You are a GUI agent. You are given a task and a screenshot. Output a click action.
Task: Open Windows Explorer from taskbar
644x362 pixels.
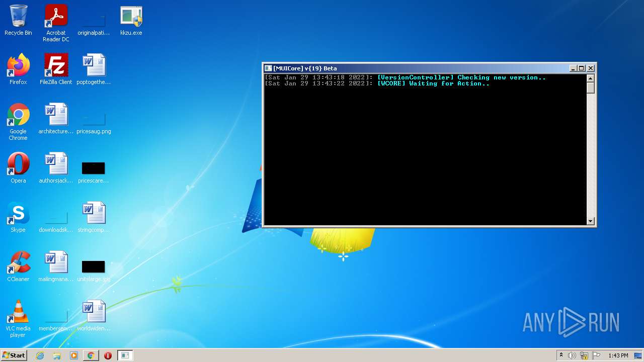click(57, 355)
